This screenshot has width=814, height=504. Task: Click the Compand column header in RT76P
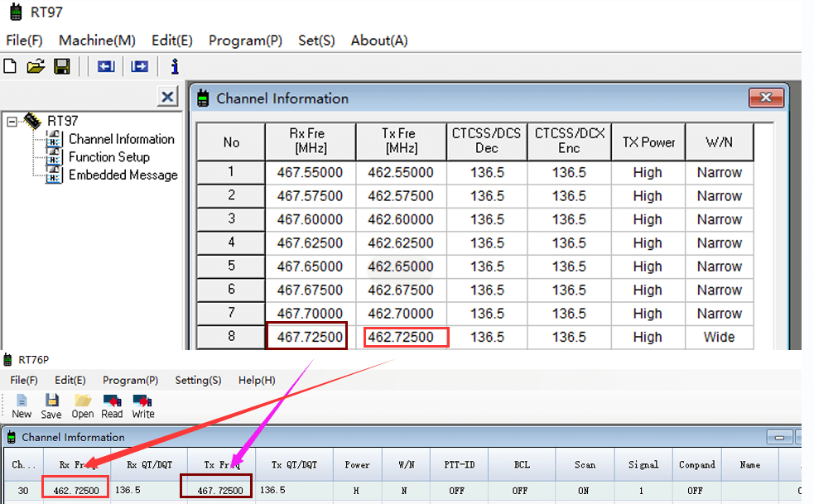click(696, 464)
